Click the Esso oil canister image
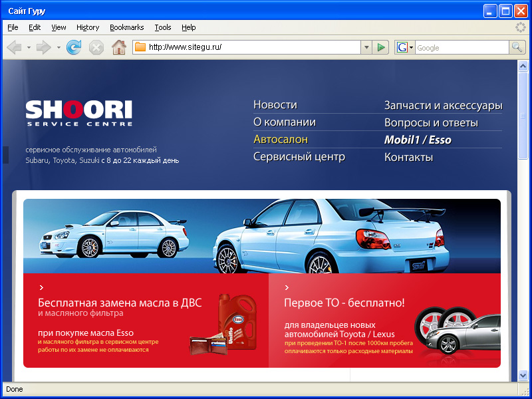The height and width of the screenshot is (399, 532). click(x=237, y=322)
